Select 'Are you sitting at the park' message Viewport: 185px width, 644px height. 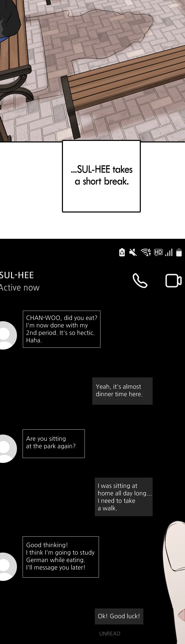pos(54,444)
